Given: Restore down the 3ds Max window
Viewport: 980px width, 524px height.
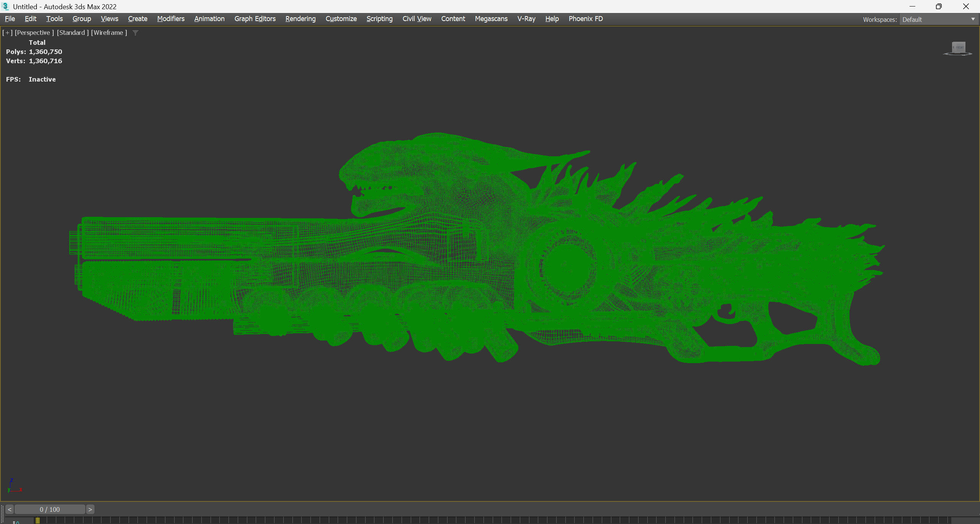Looking at the screenshot, I should tap(939, 7).
